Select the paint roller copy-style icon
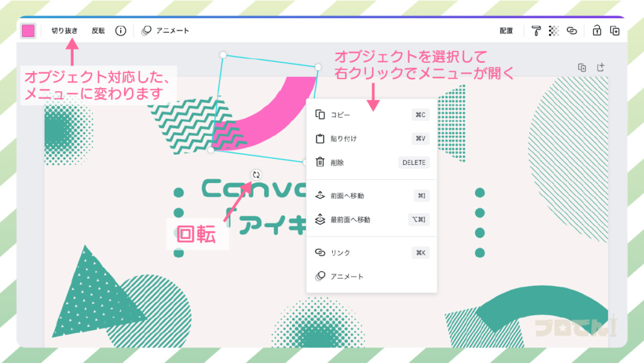 point(536,31)
